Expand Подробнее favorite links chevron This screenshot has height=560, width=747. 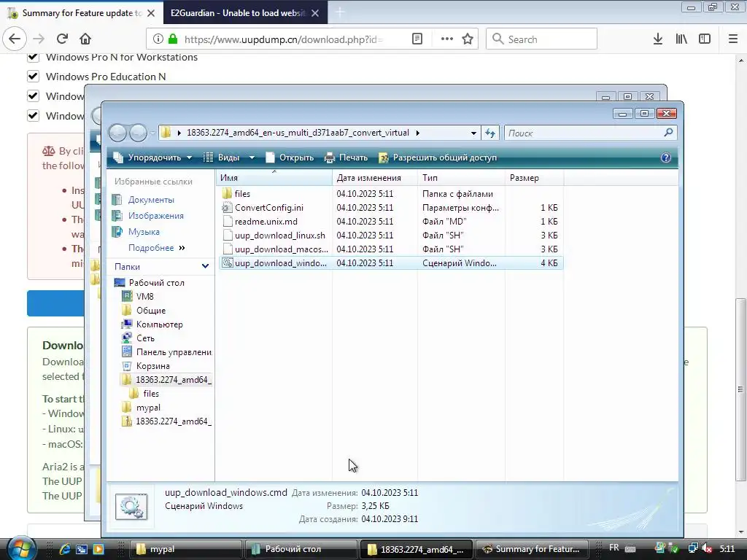182,248
